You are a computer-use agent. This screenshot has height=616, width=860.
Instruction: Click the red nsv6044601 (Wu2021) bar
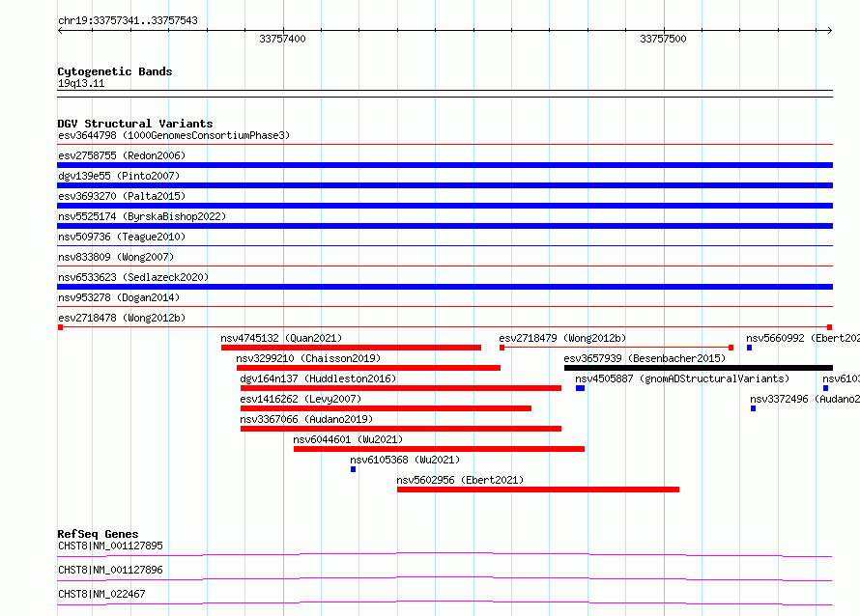(439, 449)
